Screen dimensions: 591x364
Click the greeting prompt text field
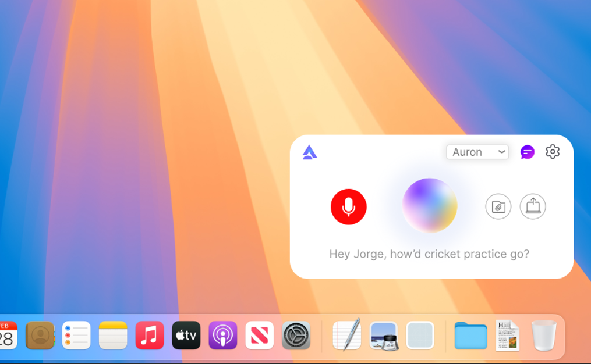point(429,254)
